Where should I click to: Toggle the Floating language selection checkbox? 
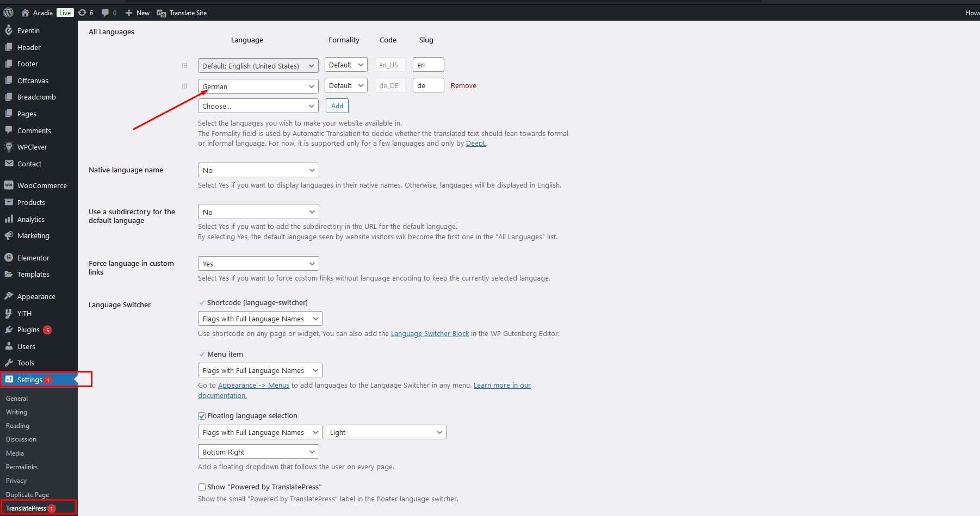202,416
